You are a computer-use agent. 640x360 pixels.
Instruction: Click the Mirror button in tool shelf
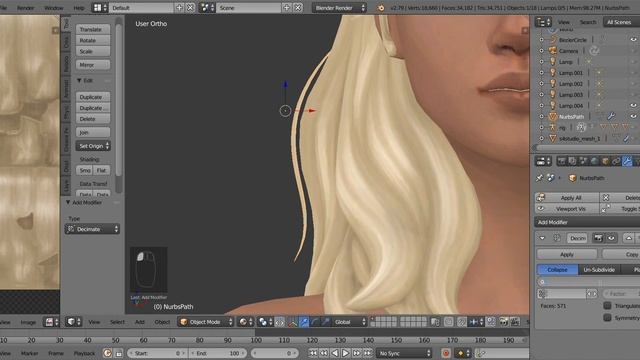click(93, 65)
